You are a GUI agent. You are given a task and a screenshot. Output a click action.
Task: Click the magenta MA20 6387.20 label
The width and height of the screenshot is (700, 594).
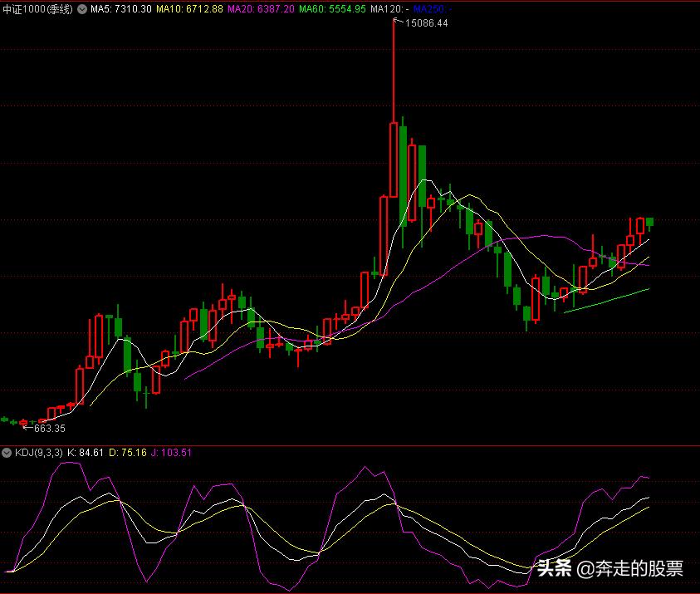(260, 8)
